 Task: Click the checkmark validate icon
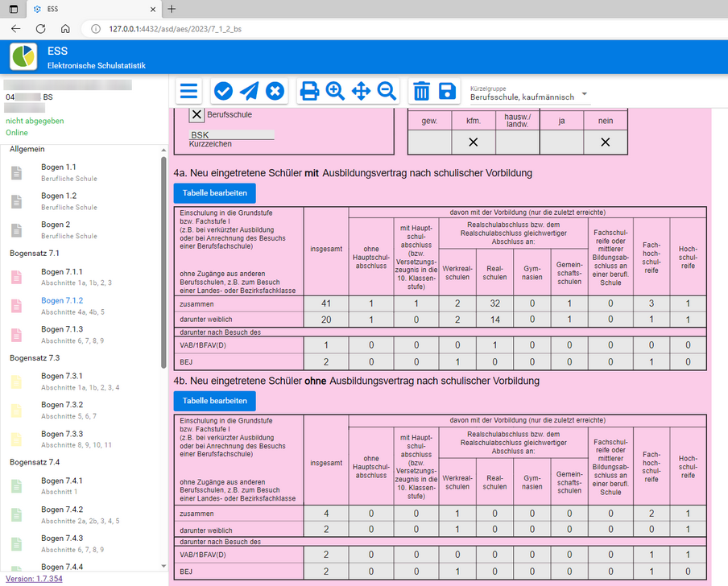point(223,91)
